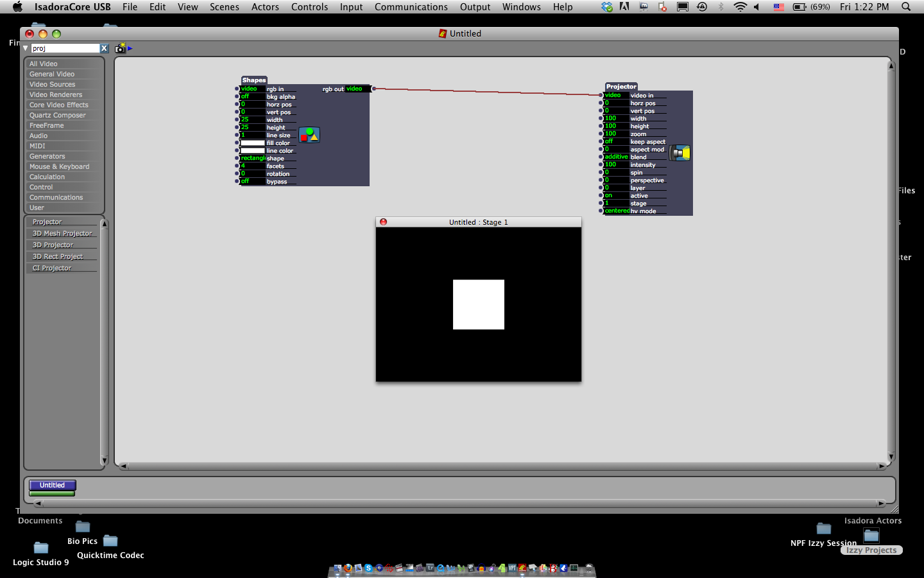Select User actor category
The height and width of the screenshot is (578, 924).
click(x=64, y=207)
